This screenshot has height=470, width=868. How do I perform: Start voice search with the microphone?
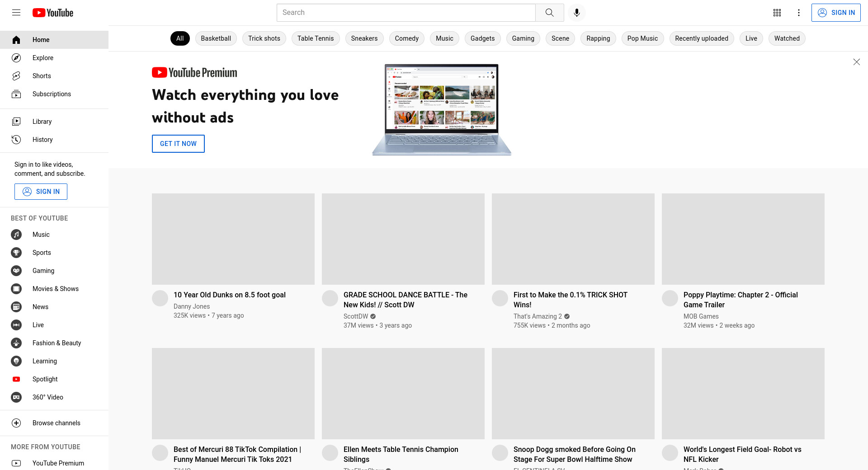(576, 13)
